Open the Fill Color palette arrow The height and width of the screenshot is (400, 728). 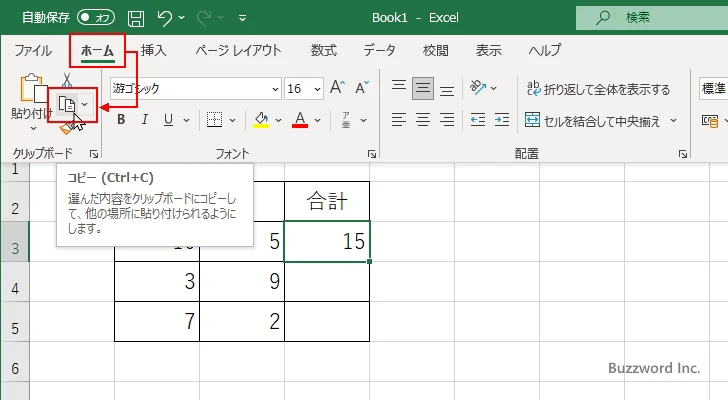[x=278, y=121]
